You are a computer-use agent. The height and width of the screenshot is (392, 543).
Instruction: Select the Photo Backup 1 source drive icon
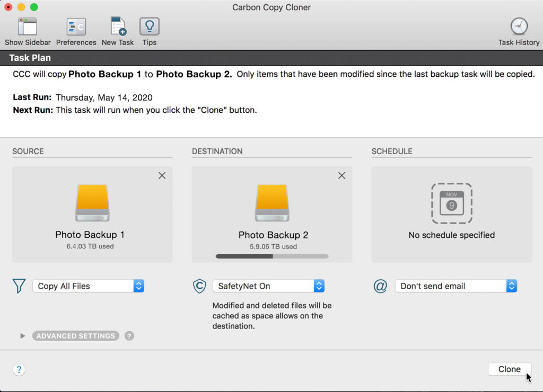tap(92, 203)
